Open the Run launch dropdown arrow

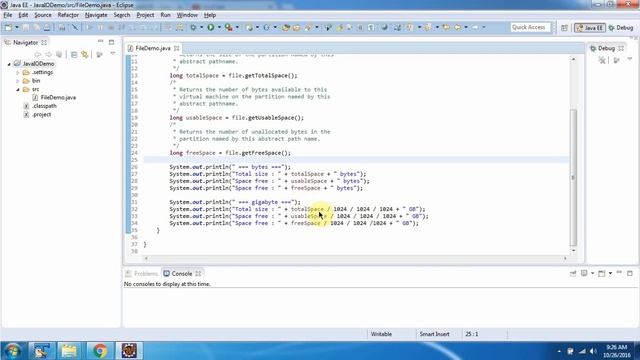(x=219, y=27)
